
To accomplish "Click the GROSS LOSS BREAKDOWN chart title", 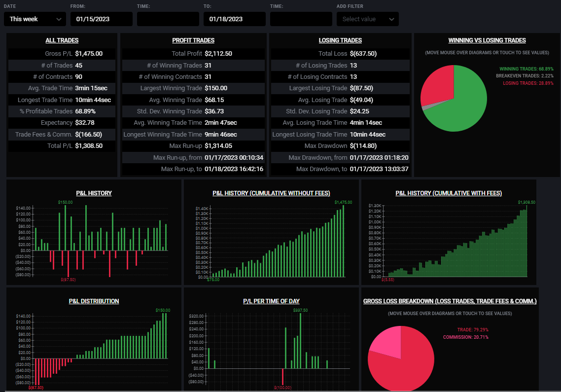I will (450, 301).
